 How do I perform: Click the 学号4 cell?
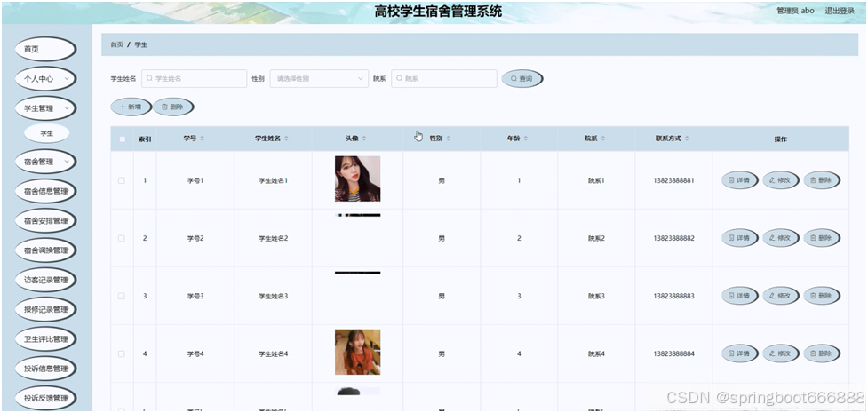pyautogui.click(x=195, y=353)
